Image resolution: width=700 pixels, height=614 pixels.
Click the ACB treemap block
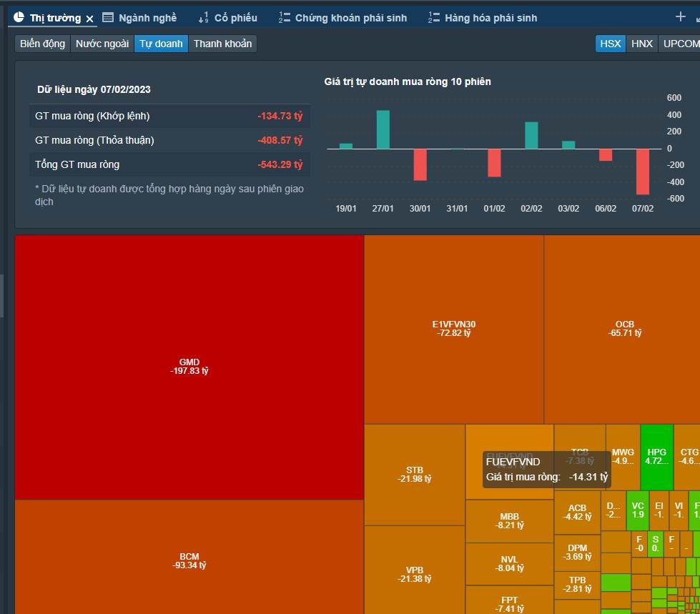pyautogui.click(x=577, y=513)
